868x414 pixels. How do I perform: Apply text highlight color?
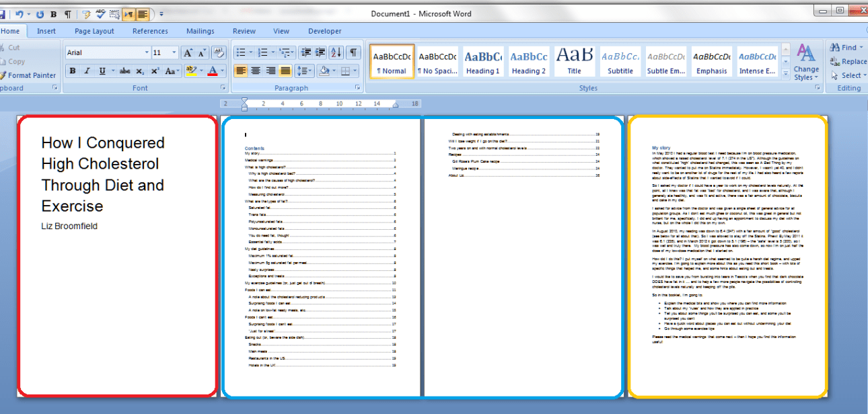pos(190,70)
